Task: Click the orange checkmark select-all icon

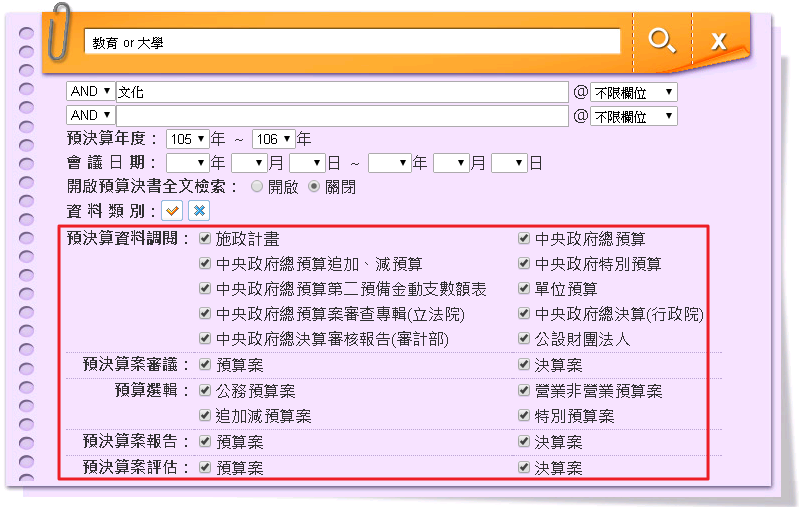Action: (x=172, y=211)
